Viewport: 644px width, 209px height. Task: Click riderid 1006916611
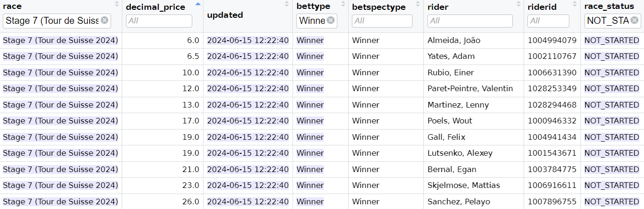click(x=552, y=185)
